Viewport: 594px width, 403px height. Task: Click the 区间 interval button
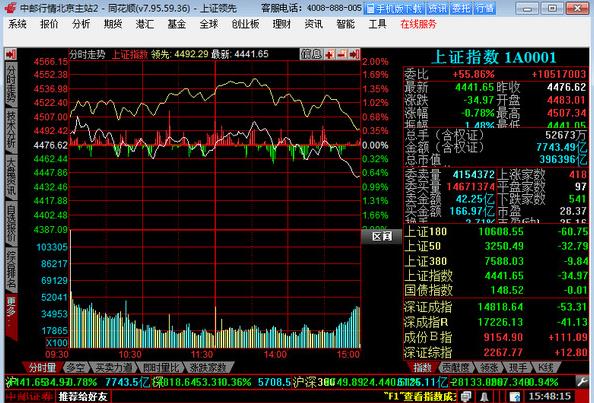[x=381, y=237]
